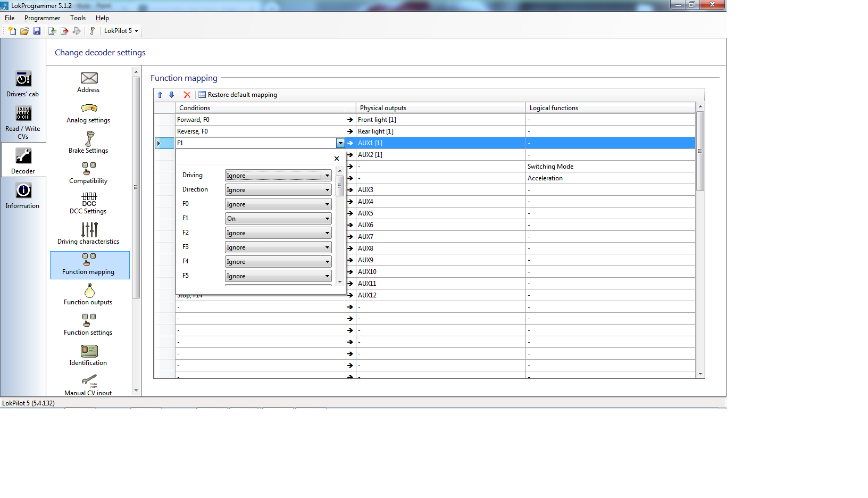Open Brake Settings page
868x498 pixels.
pos(89,143)
